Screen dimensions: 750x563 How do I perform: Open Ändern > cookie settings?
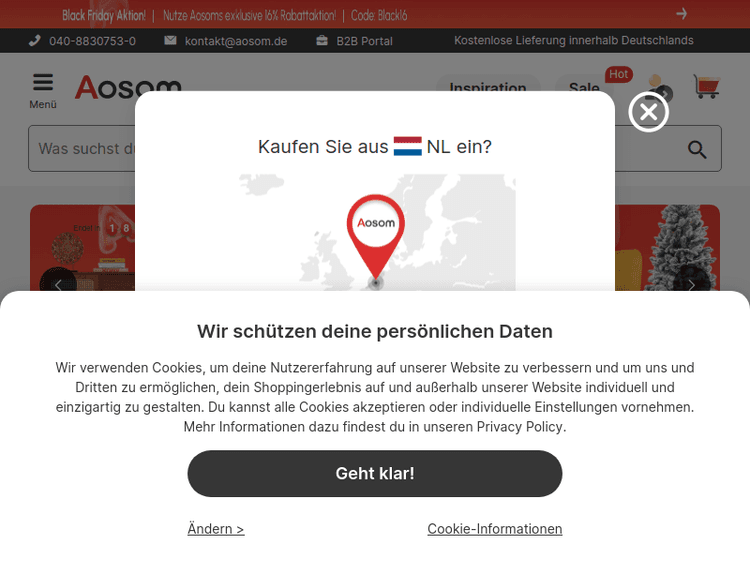tap(216, 529)
